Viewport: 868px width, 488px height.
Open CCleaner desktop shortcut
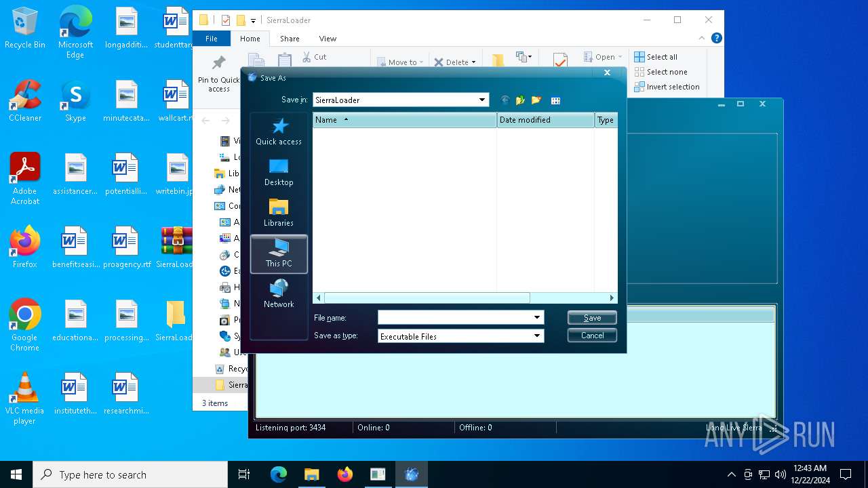click(x=25, y=101)
